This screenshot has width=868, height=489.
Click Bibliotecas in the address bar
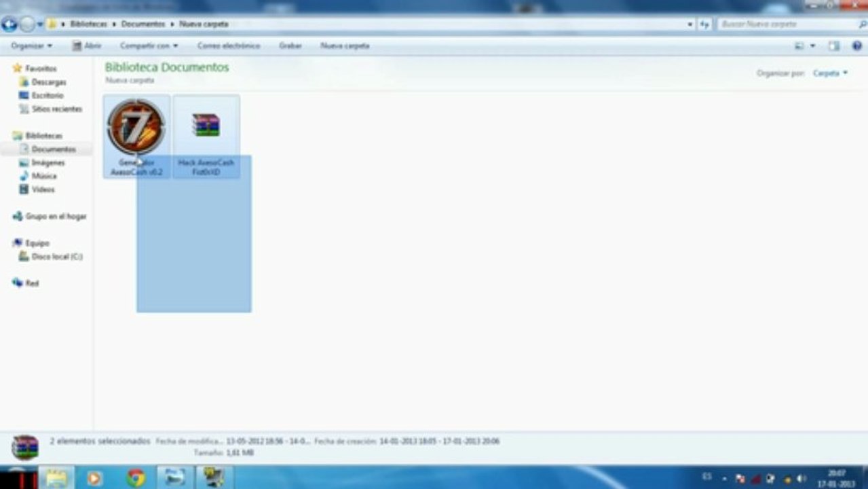point(88,24)
